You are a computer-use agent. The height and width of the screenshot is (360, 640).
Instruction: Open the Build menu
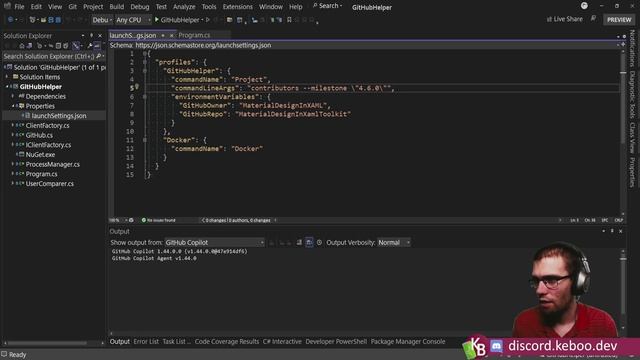pyautogui.click(x=116, y=7)
